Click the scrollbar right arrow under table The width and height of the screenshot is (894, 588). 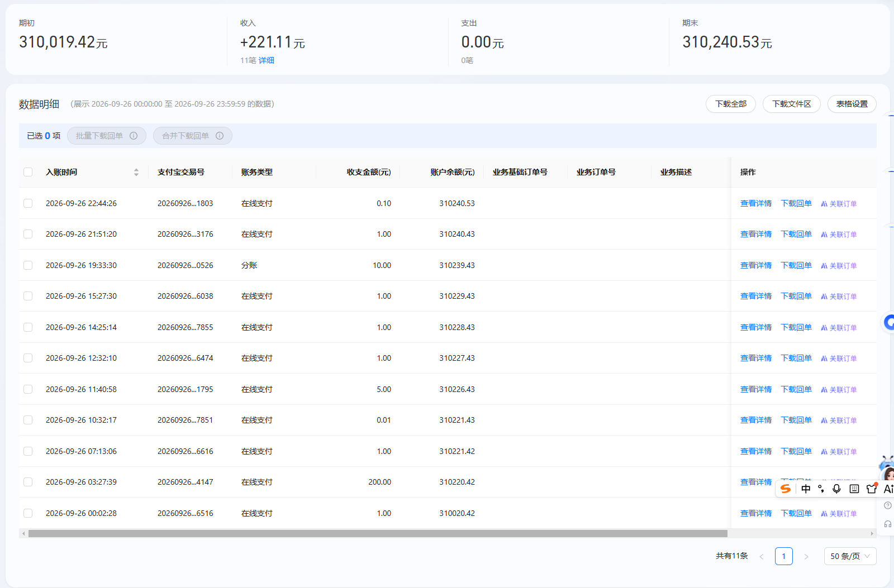[x=872, y=533]
